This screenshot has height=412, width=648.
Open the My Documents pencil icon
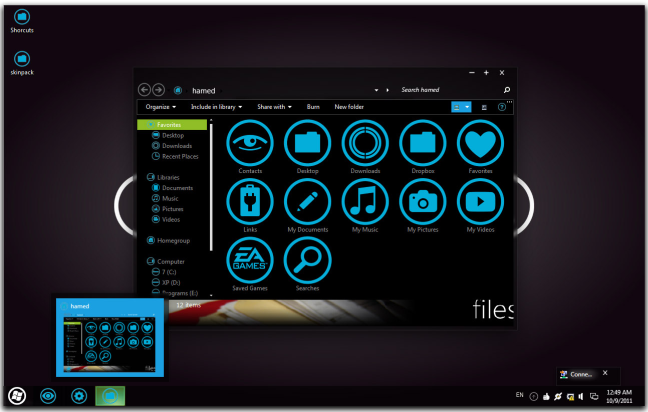(x=307, y=202)
